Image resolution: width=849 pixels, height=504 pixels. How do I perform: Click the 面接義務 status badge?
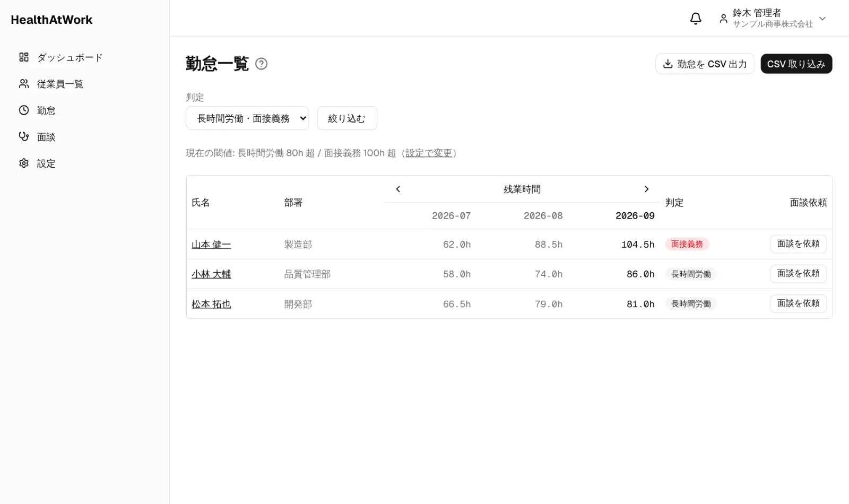687,244
